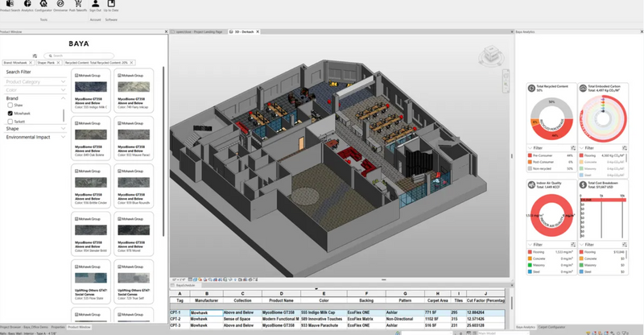Remove the Recycled Content 20% filter chip
Image resolution: width=644 pixels, height=335 pixels.
(x=131, y=63)
